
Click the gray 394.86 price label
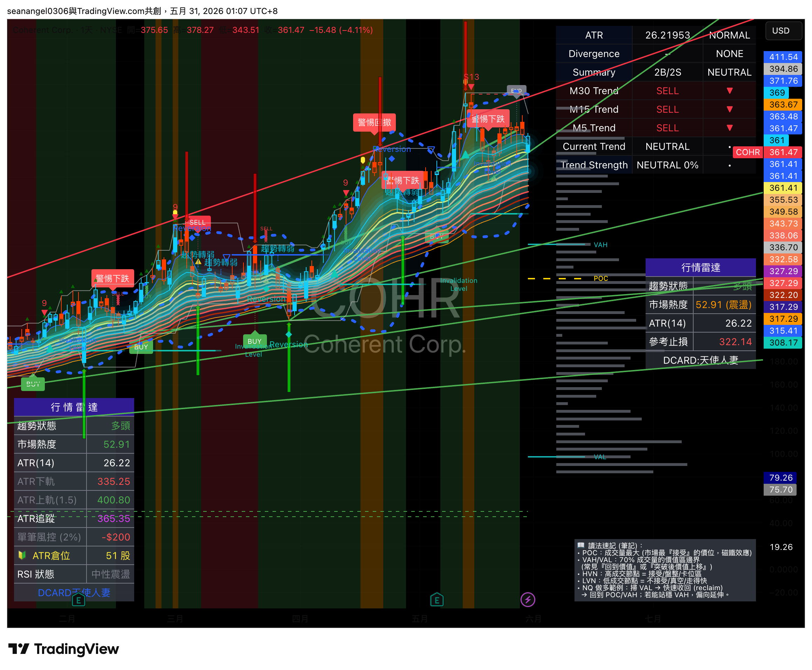[x=783, y=69]
